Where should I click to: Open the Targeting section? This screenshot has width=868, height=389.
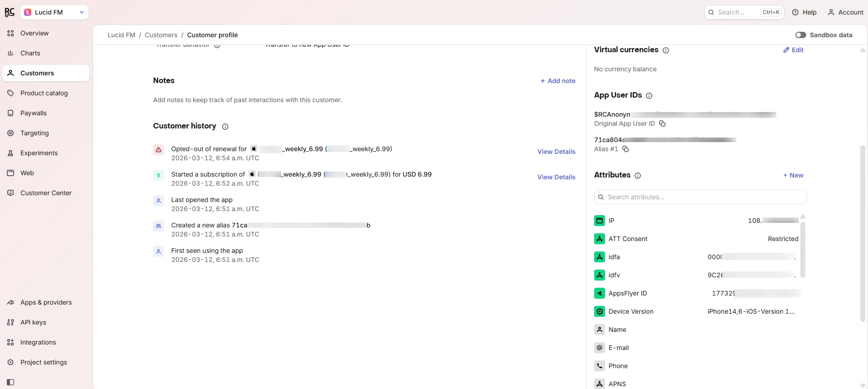[x=46, y=133]
